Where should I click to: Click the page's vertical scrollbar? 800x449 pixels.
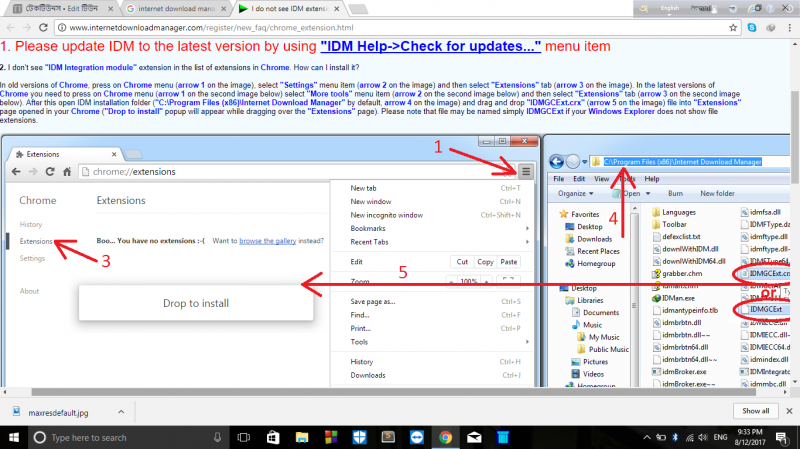(x=795, y=138)
